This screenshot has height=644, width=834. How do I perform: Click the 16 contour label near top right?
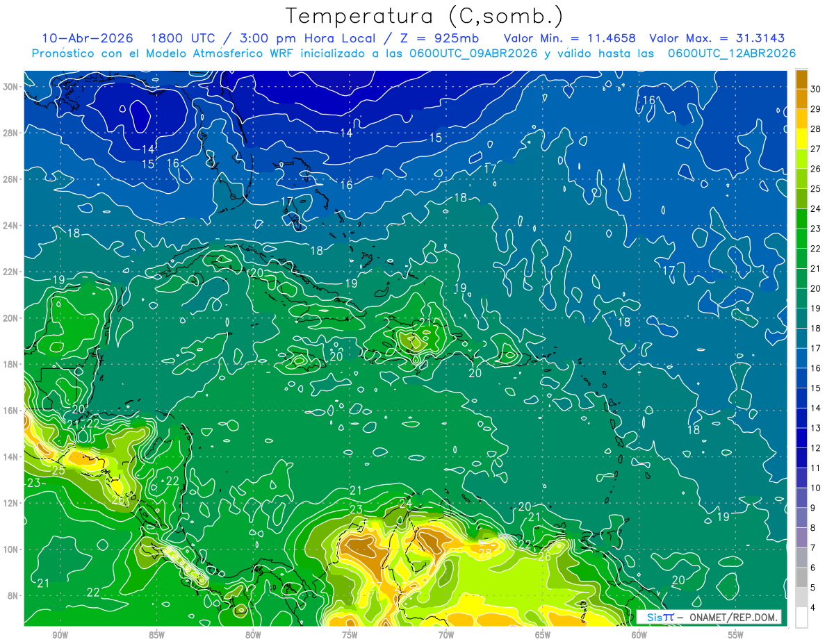coord(648,100)
